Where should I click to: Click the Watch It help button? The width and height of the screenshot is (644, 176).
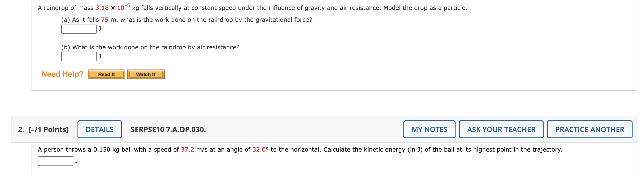(x=146, y=74)
